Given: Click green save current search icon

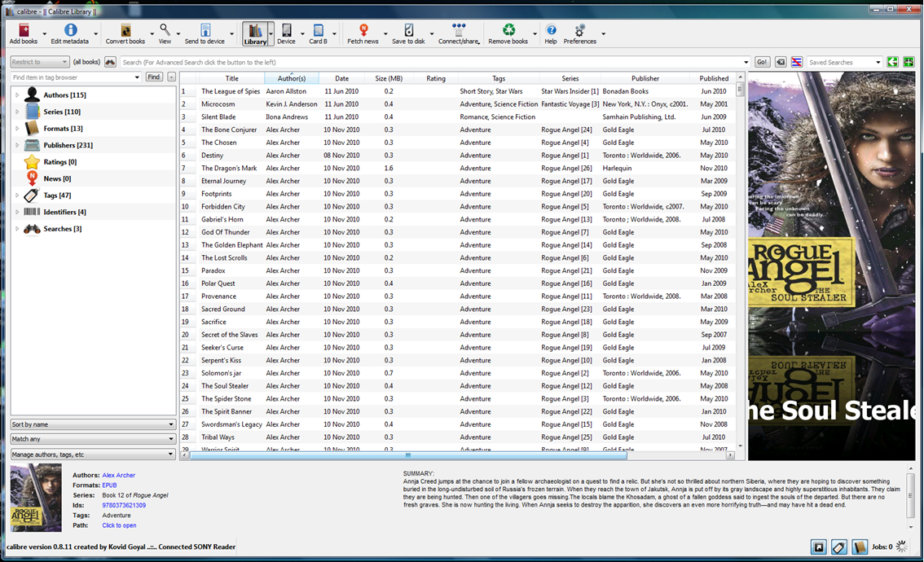Looking at the screenshot, I should [x=909, y=62].
